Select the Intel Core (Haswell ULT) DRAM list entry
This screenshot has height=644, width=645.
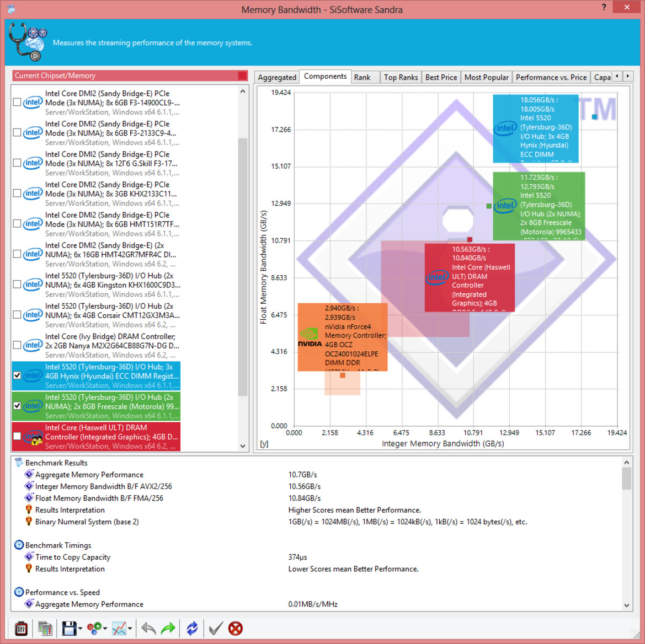click(x=96, y=437)
